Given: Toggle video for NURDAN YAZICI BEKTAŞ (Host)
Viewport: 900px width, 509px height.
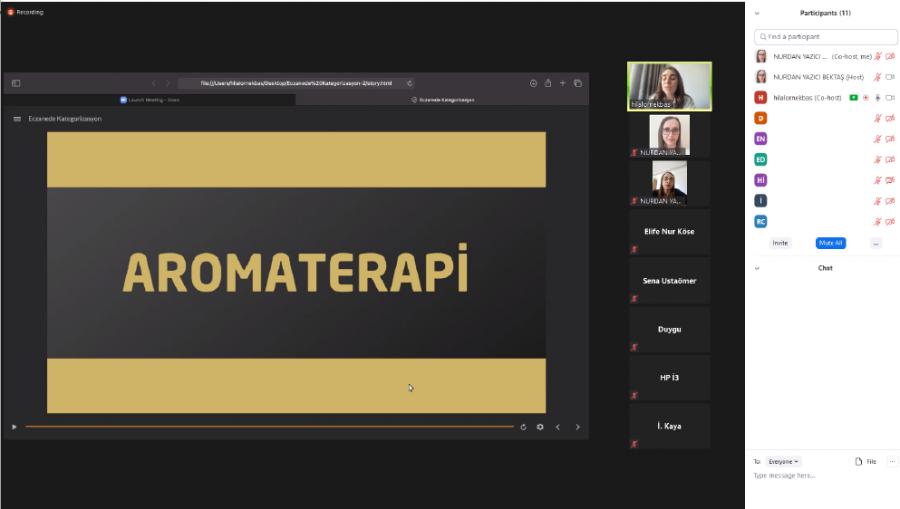Looking at the screenshot, I should click(x=890, y=77).
